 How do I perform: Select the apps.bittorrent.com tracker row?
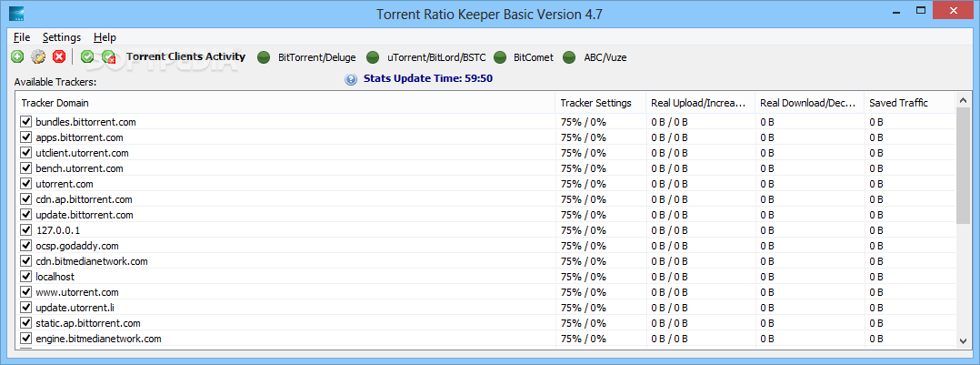pyautogui.click(x=486, y=137)
